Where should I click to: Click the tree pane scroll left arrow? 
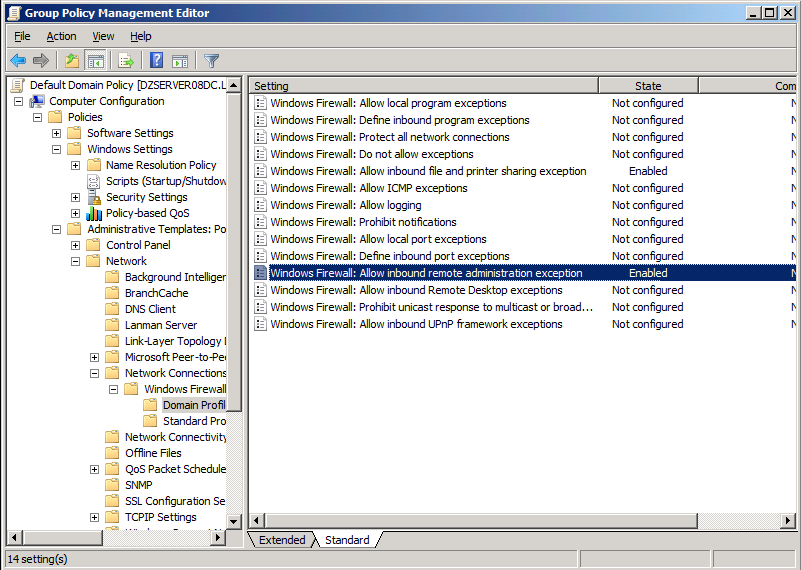pos(15,537)
